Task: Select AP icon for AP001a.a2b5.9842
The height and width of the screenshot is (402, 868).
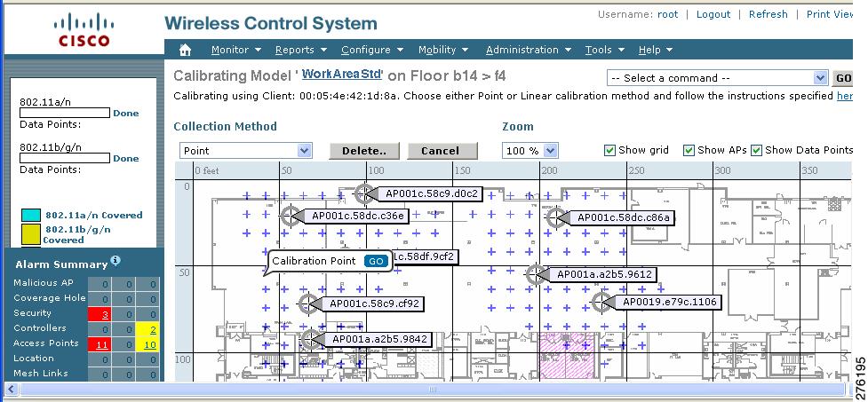Action: [x=311, y=339]
